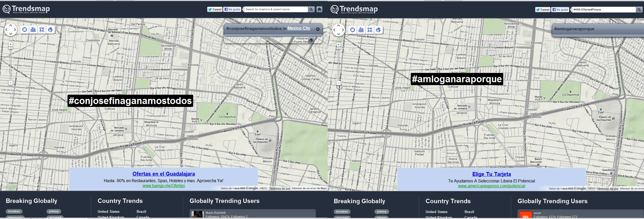Click Términos de uso in right map
The height and width of the screenshot is (219, 644).
(608, 189)
